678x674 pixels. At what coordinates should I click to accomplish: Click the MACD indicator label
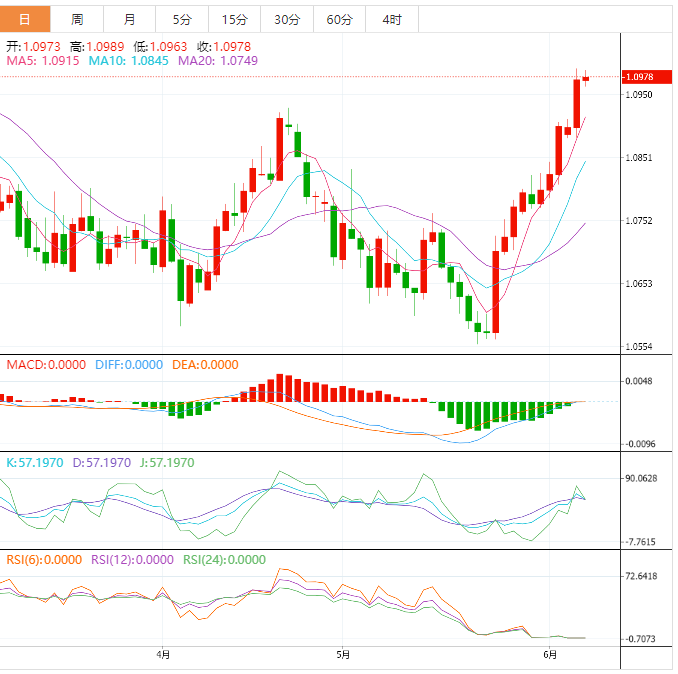point(46,365)
